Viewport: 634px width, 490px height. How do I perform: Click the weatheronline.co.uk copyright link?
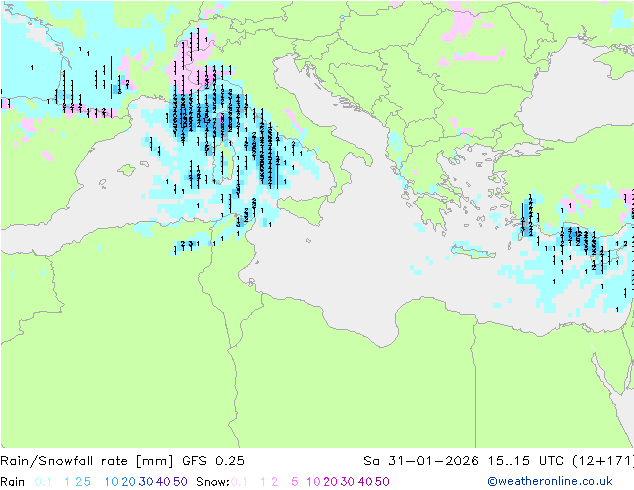550,481
